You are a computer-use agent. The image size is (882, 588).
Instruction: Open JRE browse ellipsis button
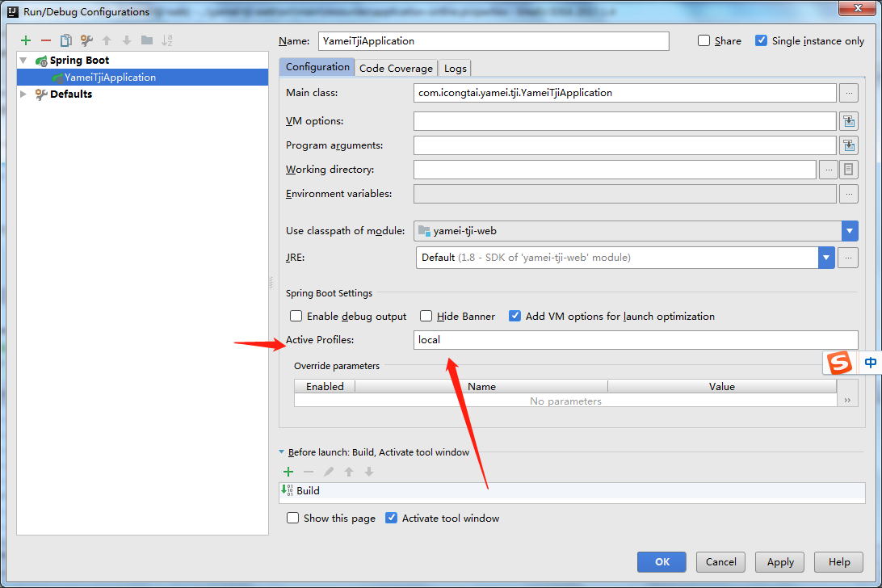point(848,258)
